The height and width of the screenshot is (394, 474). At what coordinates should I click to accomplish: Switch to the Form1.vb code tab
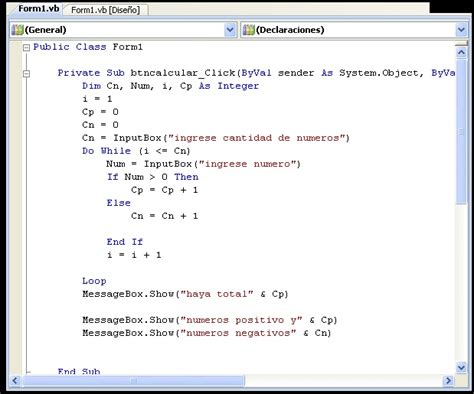(38, 9)
